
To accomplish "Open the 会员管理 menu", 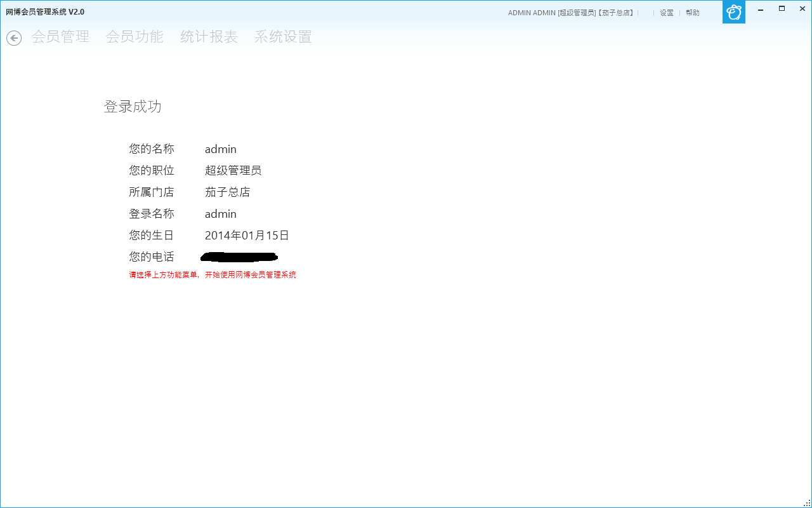I will click(60, 37).
